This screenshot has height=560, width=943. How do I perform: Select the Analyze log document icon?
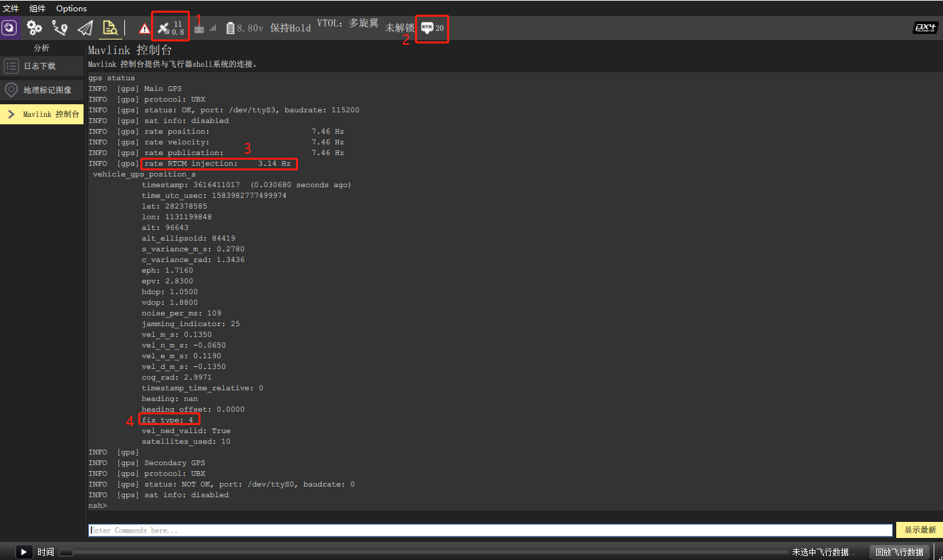point(110,28)
